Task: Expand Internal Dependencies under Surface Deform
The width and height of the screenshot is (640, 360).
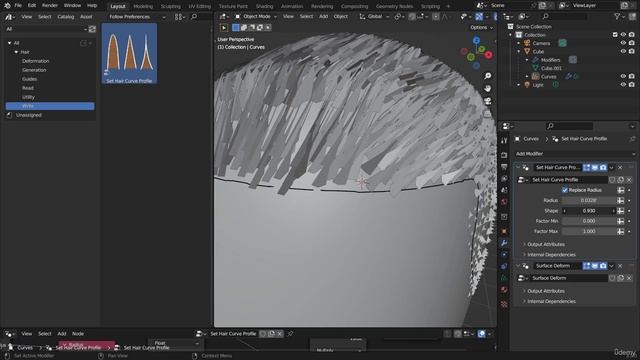Action: pyautogui.click(x=551, y=301)
